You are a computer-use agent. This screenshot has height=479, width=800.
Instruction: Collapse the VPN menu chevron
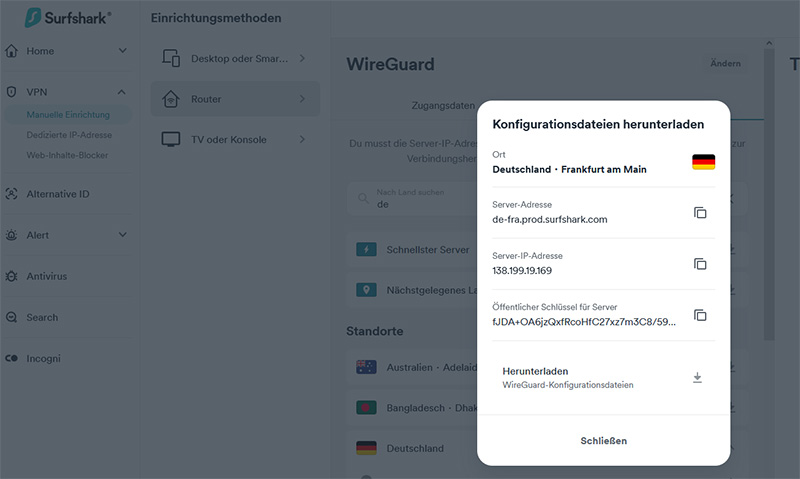[121, 92]
